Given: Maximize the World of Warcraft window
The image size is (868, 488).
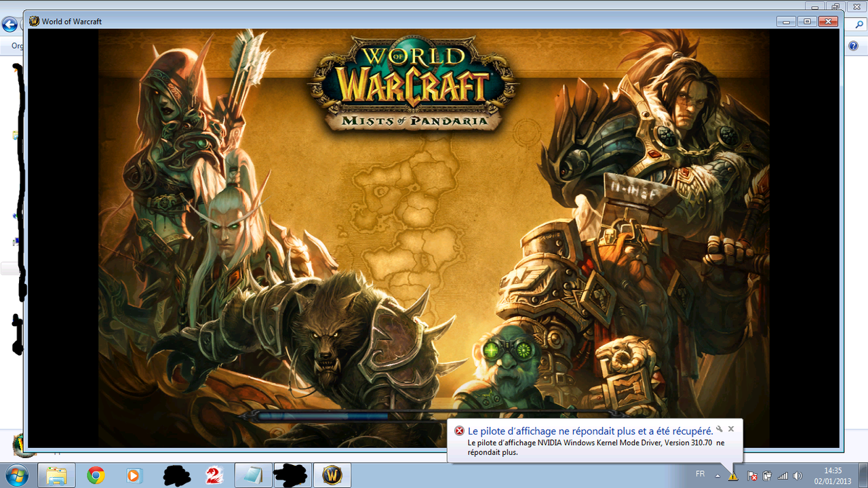Looking at the screenshot, I should [x=807, y=21].
